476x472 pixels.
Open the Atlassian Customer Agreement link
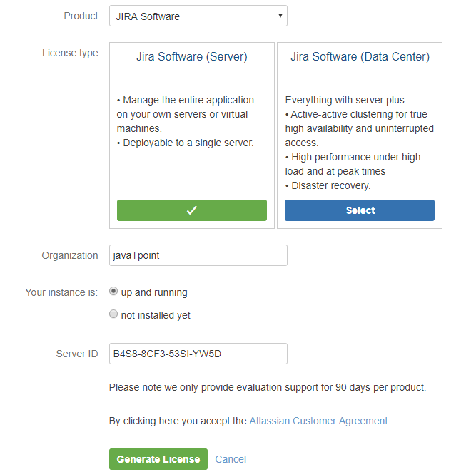(x=318, y=421)
